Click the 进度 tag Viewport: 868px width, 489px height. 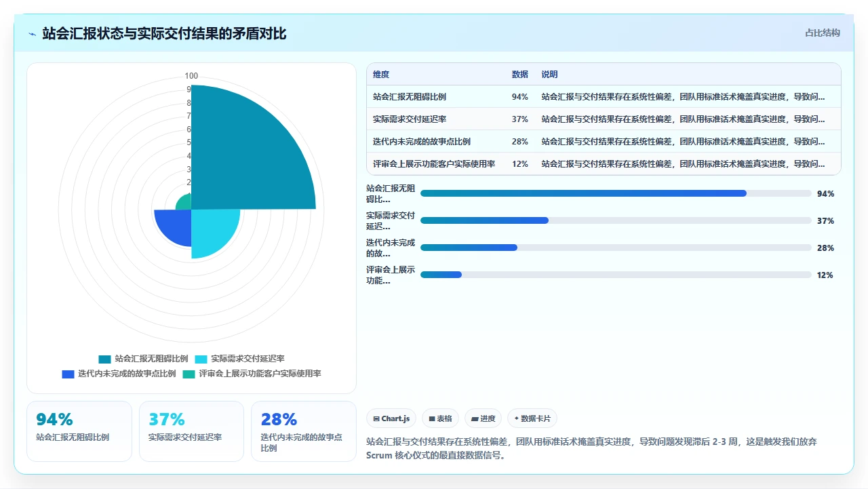click(x=484, y=418)
